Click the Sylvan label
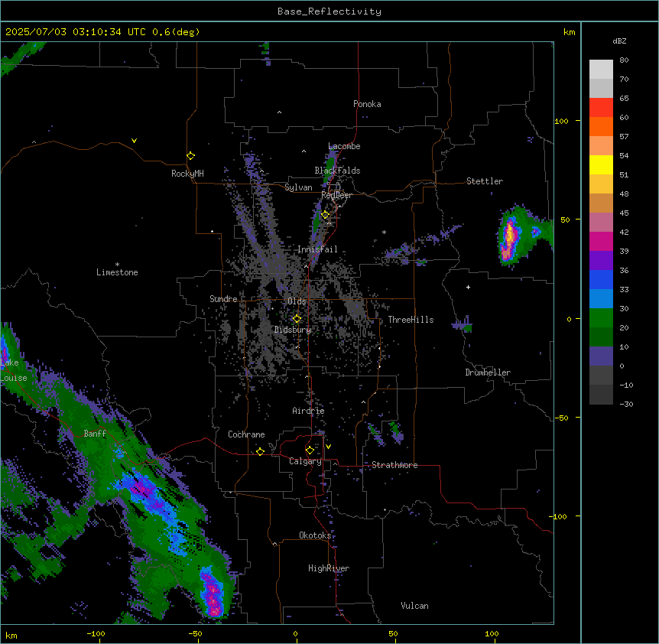This screenshot has height=644, width=659. (x=298, y=187)
